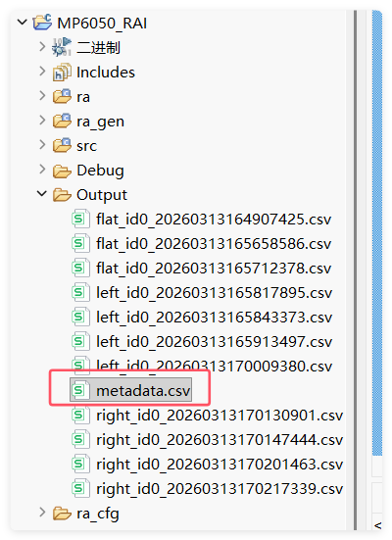Click icon of left_id0_20260313165817895.csv
The width and height of the screenshot is (392, 540).
coord(80,292)
